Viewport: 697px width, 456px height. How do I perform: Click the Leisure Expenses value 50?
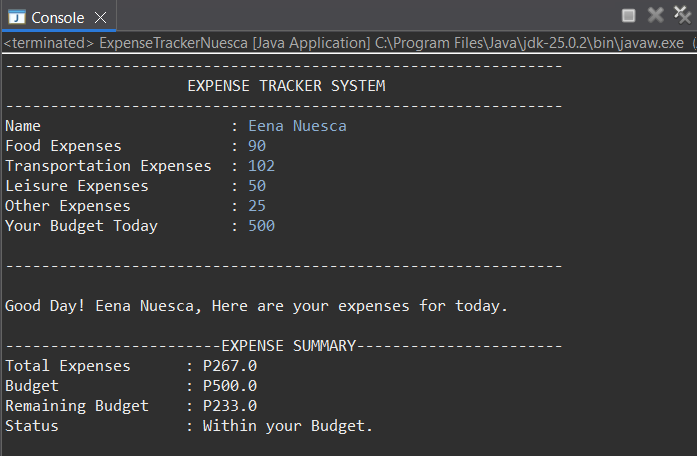pyautogui.click(x=257, y=186)
